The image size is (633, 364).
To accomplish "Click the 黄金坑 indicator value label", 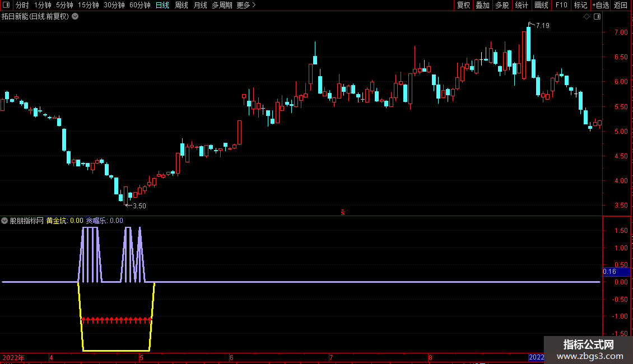I will tap(64, 221).
